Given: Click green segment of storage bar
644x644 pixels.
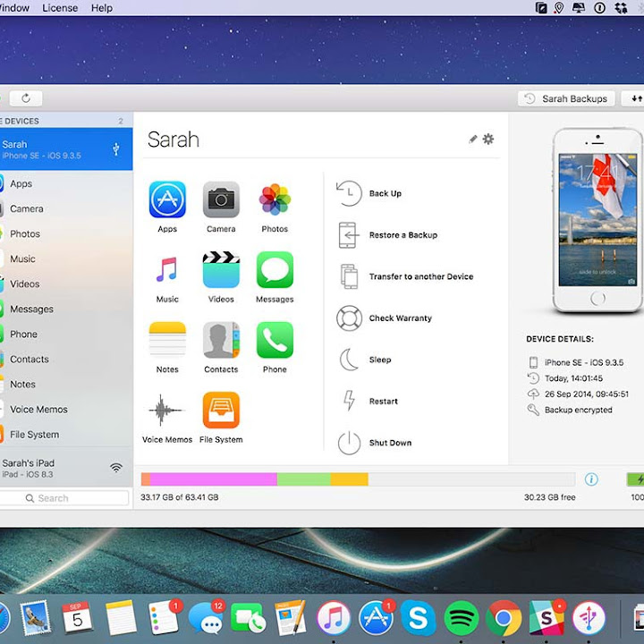Looking at the screenshot, I should pos(304,479).
